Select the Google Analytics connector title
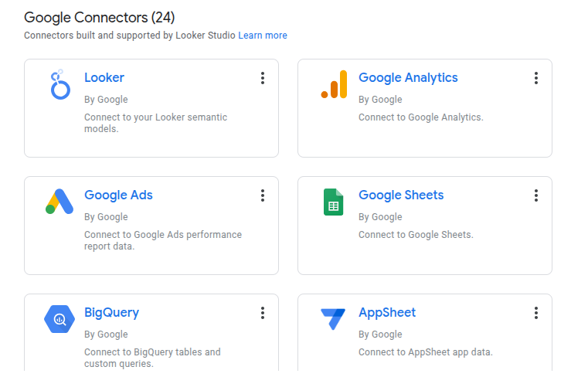 tap(408, 77)
